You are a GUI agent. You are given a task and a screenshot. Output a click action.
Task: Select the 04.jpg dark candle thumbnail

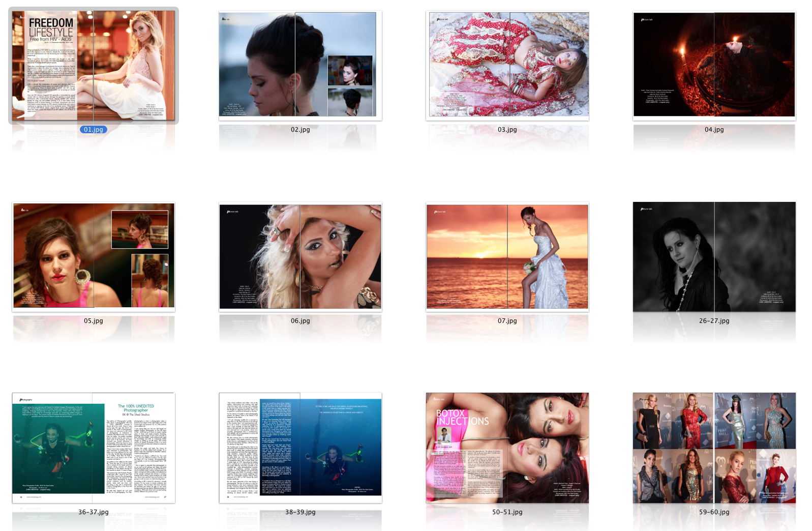(x=714, y=66)
